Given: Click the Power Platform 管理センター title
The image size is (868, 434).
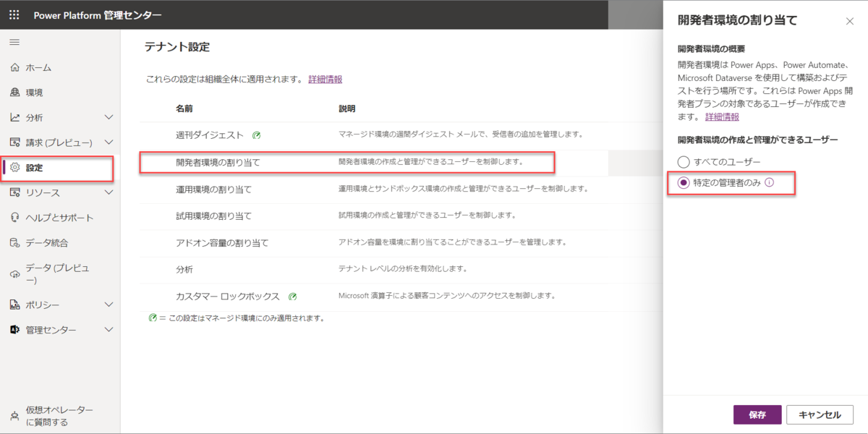Looking at the screenshot, I should (98, 15).
